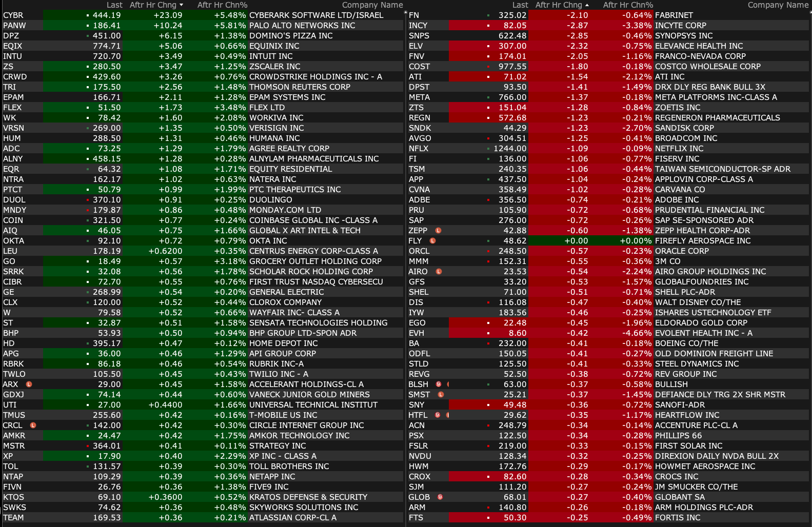Screen dimensions: 812x527
Task: Click the orange L badge beside ZEPP
Action: tap(438, 231)
